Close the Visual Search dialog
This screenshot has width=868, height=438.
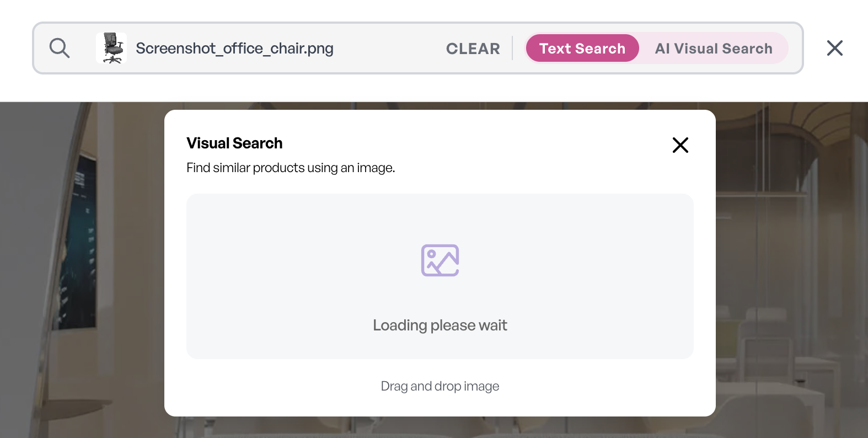681,145
